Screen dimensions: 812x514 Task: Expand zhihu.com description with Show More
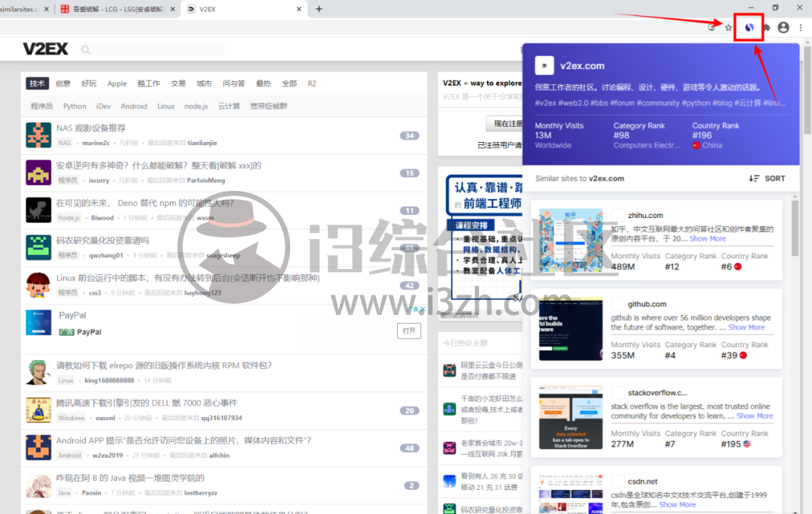tap(707, 239)
